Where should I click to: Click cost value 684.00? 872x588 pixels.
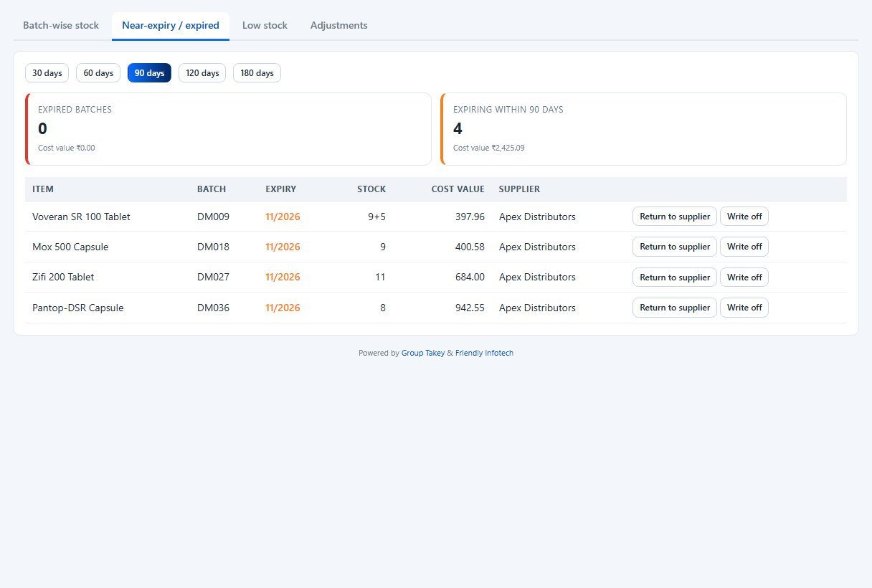point(470,278)
